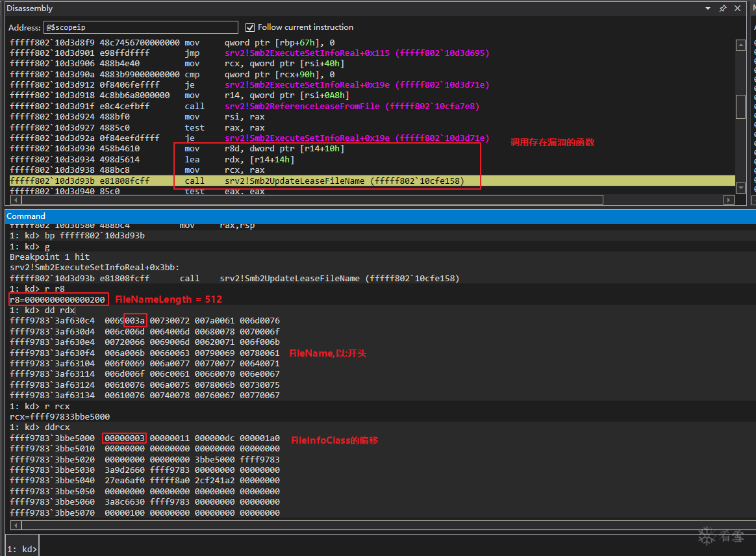Click the Disassembly horizontal scroll right arrow

(730, 199)
